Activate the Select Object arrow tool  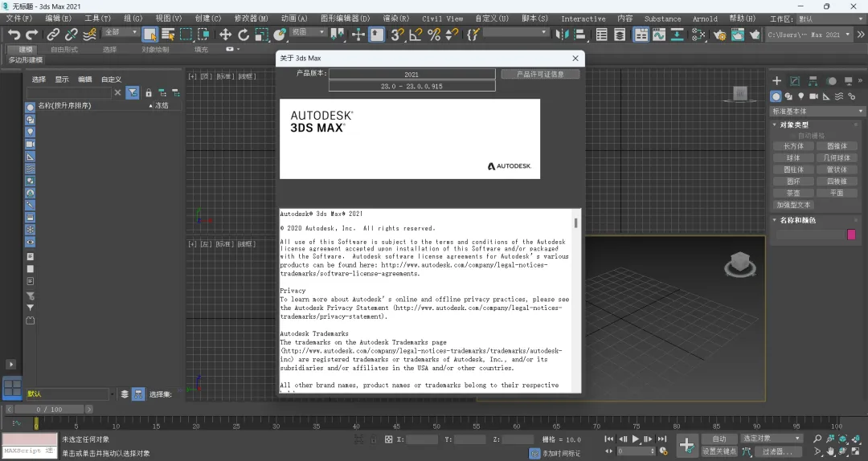(149, 35)
